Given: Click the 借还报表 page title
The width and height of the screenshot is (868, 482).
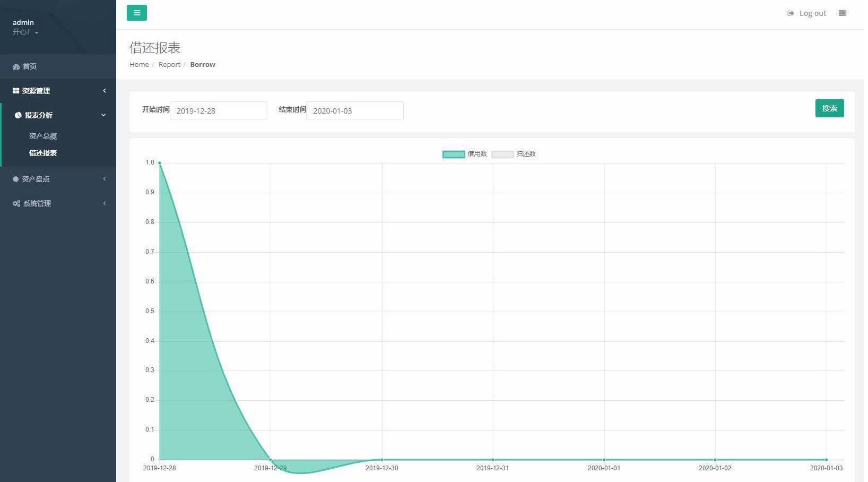Looking at the screenshot, I should (155, 48).
